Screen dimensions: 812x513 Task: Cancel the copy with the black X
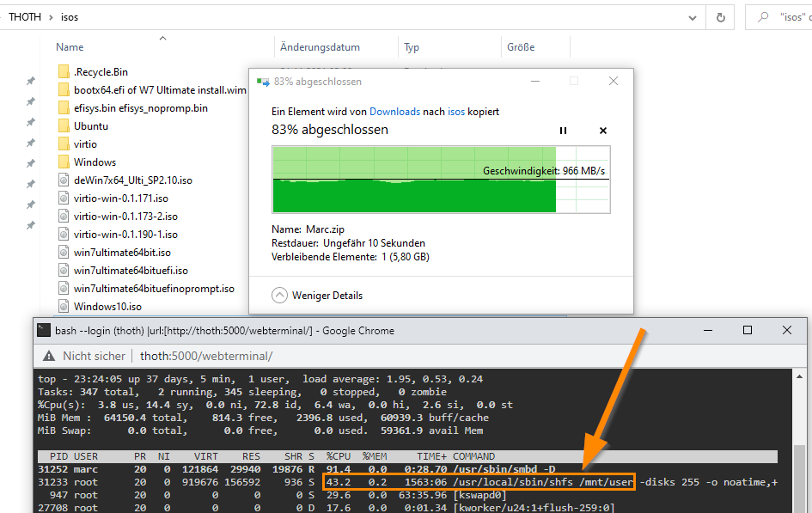603,131
